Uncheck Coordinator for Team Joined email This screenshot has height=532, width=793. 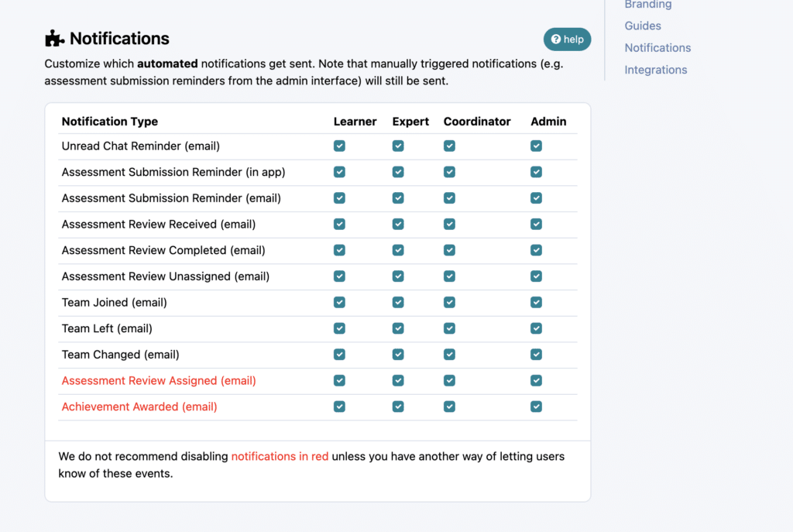(449, 302)
